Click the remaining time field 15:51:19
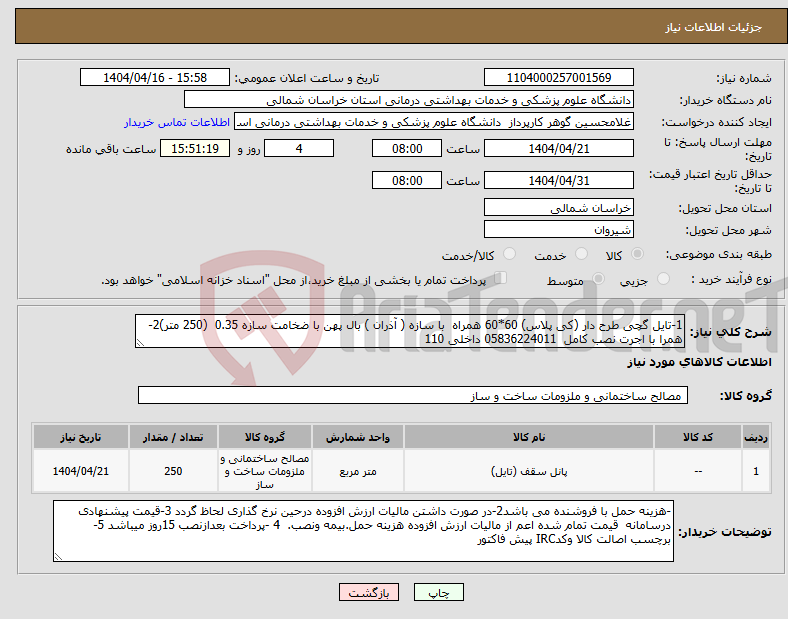The height and width of the screenshot is (619, 788). [x=195, y=148]
